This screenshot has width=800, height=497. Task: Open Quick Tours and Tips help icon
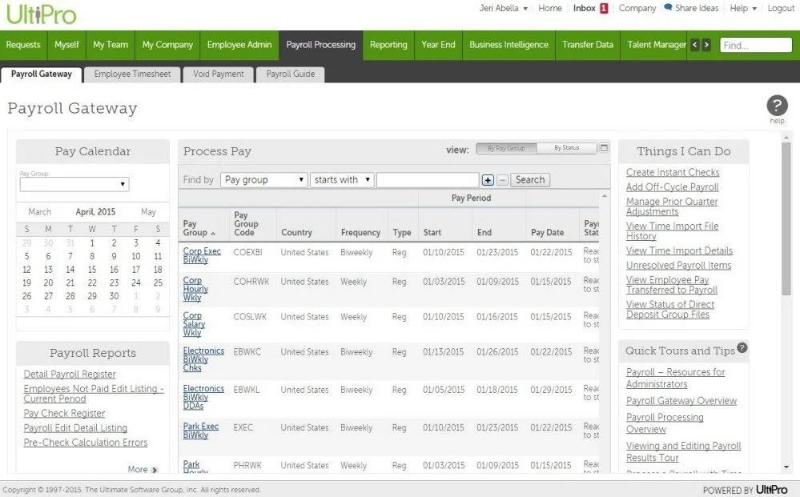(x=742, y=347)
